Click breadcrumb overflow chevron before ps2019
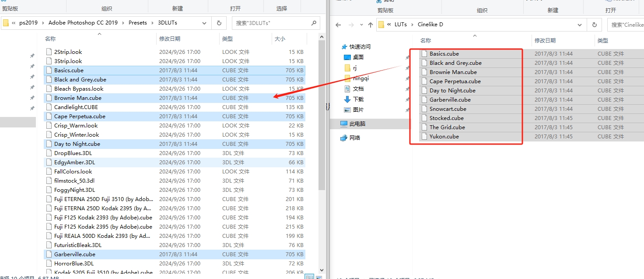 pyautogui.click(x=14, y=23)
